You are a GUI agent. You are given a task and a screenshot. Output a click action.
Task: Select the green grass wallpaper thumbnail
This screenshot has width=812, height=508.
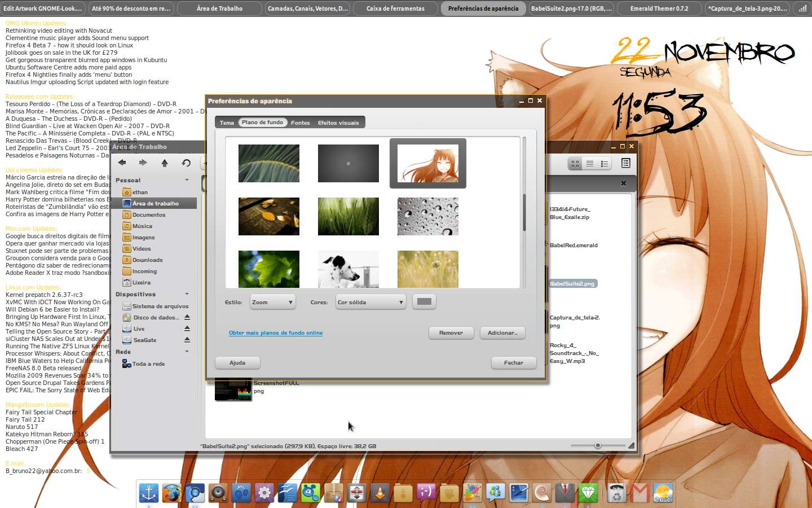click(348, 216)
